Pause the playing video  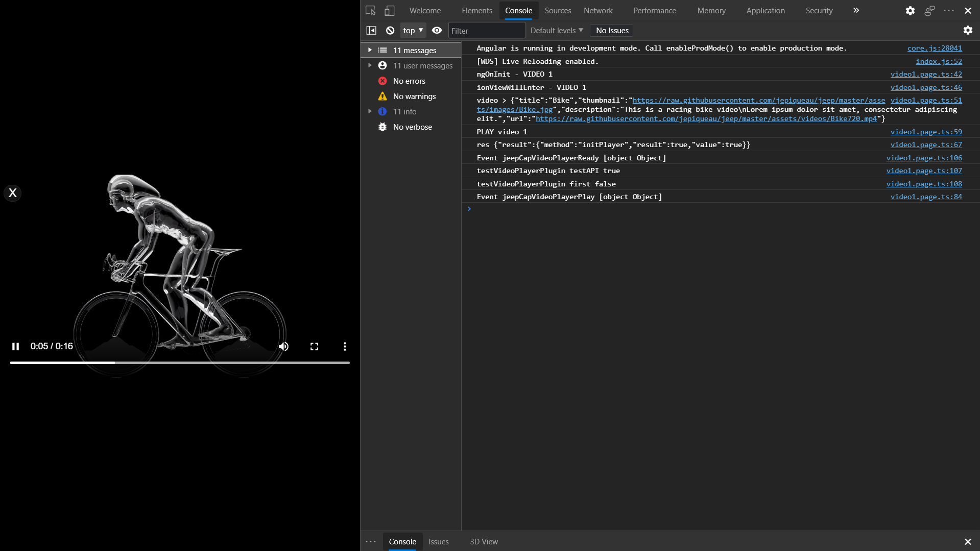[x=15, y=346]
